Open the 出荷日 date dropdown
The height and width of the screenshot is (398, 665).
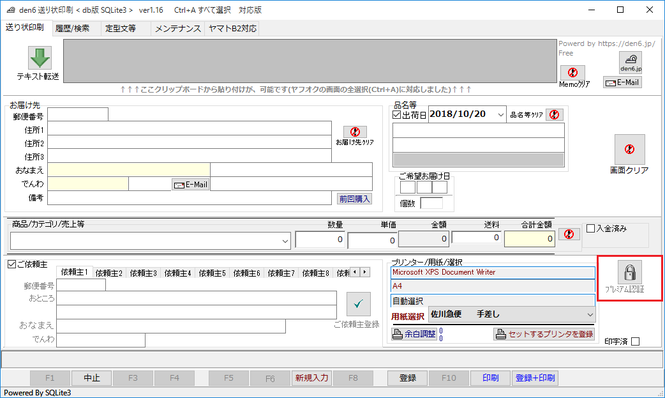click(x=500, y=115)
